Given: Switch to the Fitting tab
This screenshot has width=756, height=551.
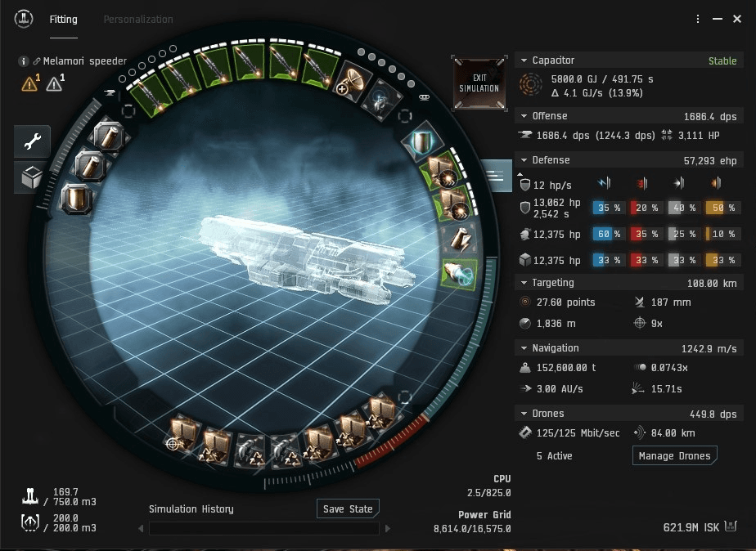Looking at the screenshot, I should click(x=63, y=20).
